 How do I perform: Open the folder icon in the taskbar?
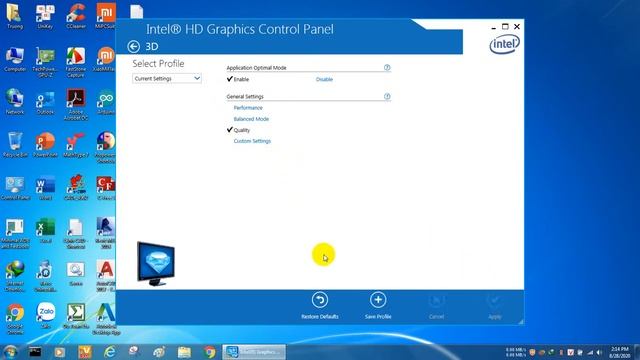point(184,351)
